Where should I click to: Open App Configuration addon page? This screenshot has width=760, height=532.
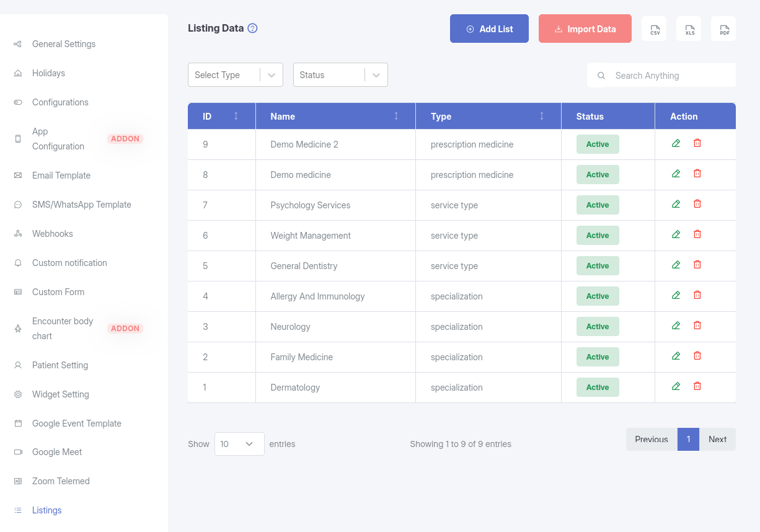(58, 139)
